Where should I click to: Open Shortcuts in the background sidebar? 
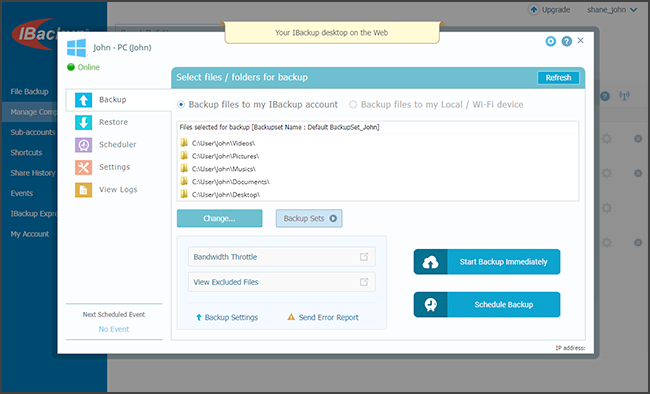coord(26,153)
